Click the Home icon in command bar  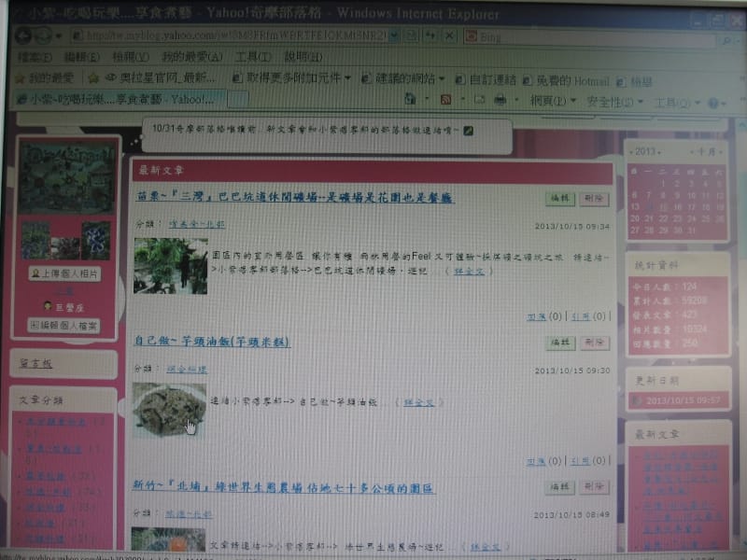tap(410, 99)
